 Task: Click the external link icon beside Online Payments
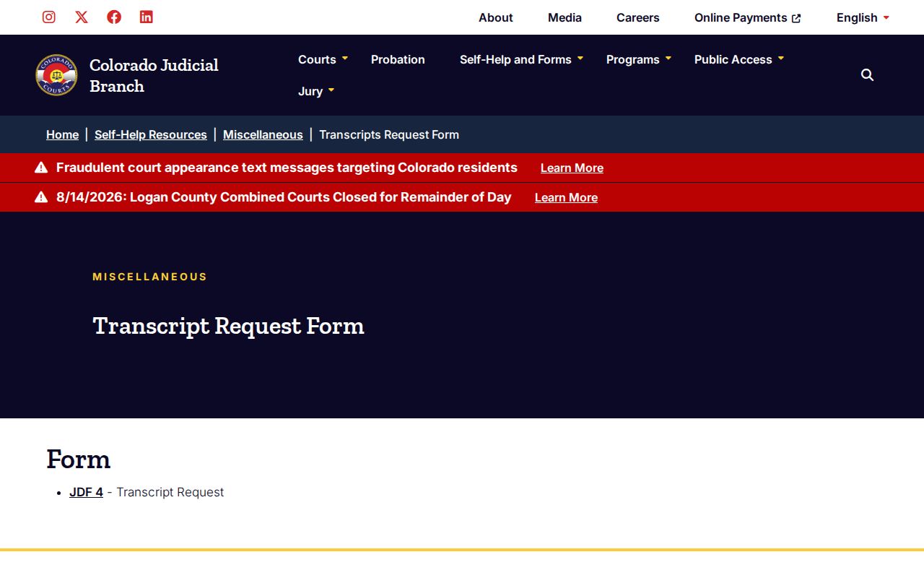click(x=796, y=18)
